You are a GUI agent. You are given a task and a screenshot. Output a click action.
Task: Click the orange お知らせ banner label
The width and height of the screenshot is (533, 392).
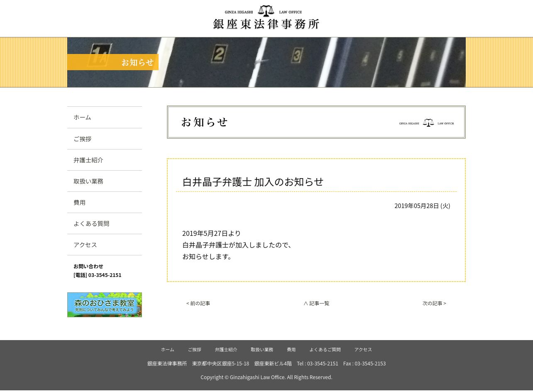click(x=113, y=62)
